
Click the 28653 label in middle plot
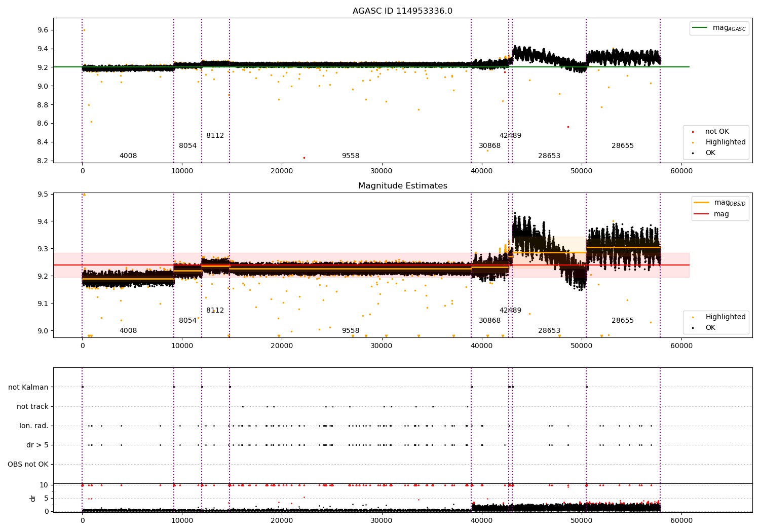click(549, 331)
